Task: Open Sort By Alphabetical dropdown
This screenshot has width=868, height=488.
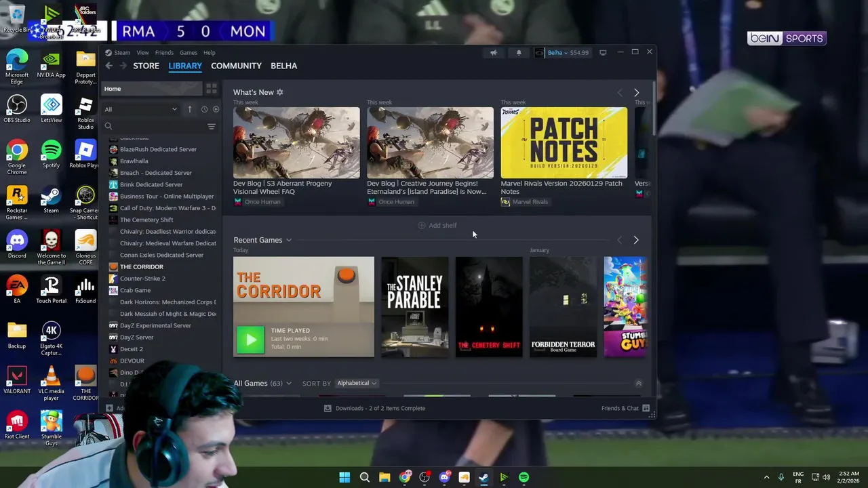Action: click(x=357, y=383)
